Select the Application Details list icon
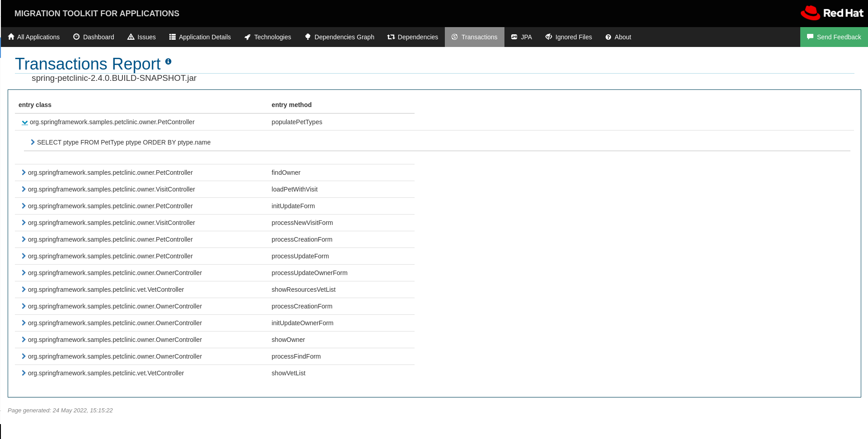 (x=172, y=37)
